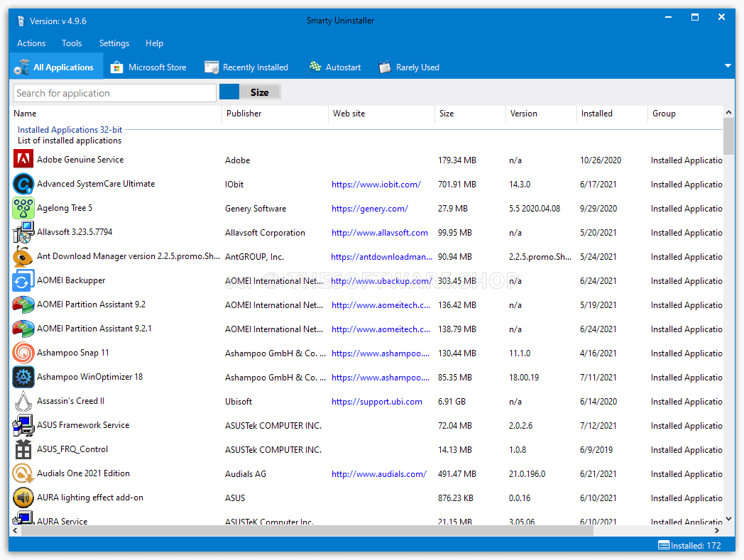This screenshot has height=560, width=744.
Task: Click the horizontal scrollbar left arrow
Action: click(15, 531)
